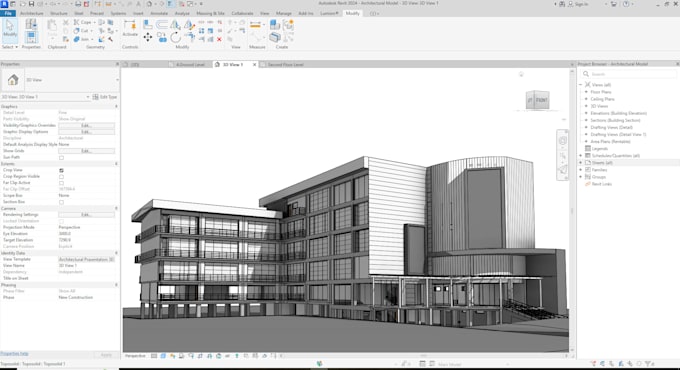Image resolution: width=680 pixels, height=370 pixels.
Task: Enable the Sun Path checkbox
Action: [x=61, y=157]
